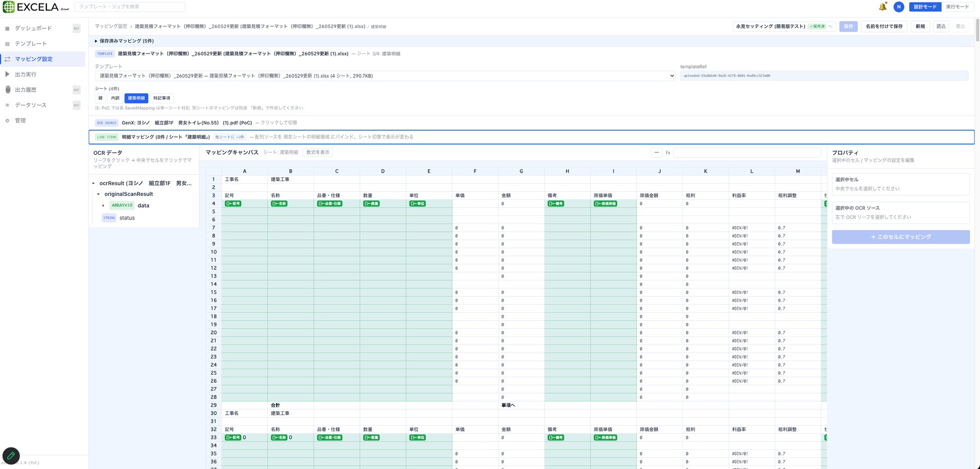Image resolution: width=980 pixels, height=469 pixels.
Task: Toggle 数式を表示 in mapping canvas
Action: 318,152
